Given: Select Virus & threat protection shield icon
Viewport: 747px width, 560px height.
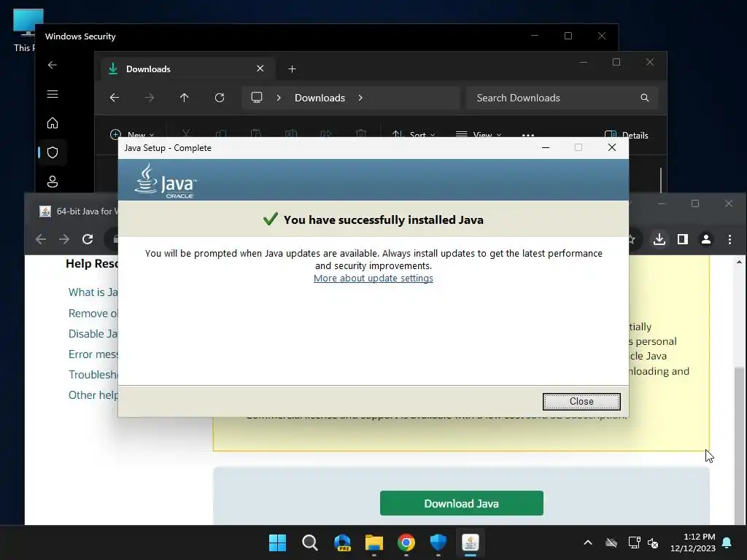Looking at the screenshot, I should (53, 152).
